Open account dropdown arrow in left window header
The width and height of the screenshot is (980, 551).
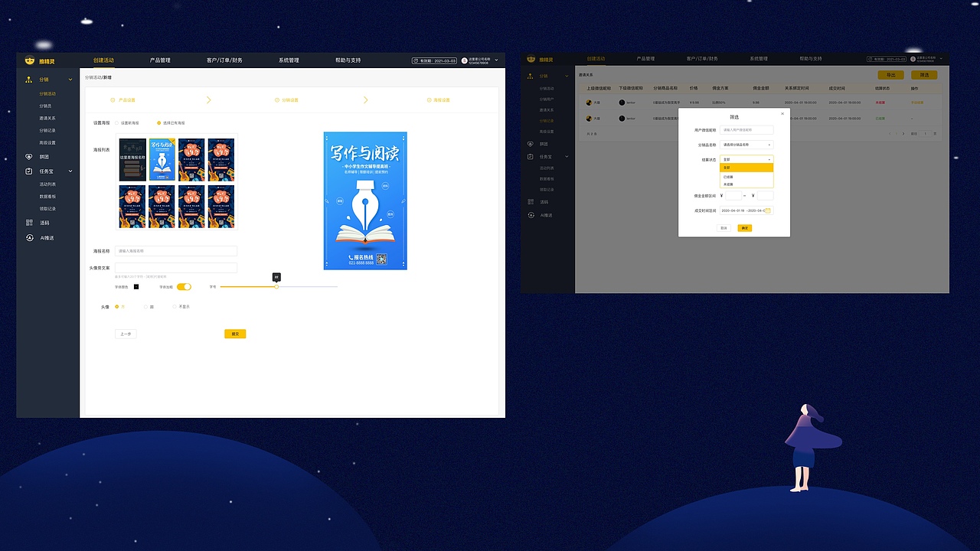pyautogui.click(x=496, y=60)
